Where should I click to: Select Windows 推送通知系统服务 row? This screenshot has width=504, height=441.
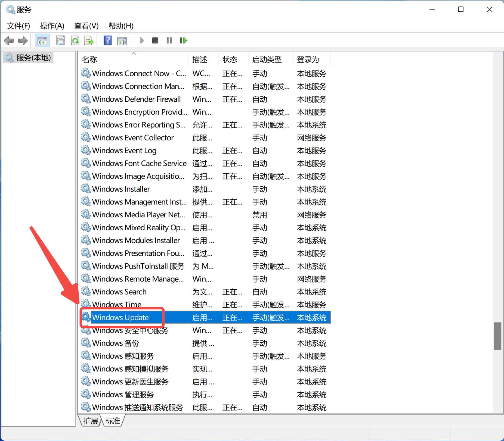[x=206, y=407]
